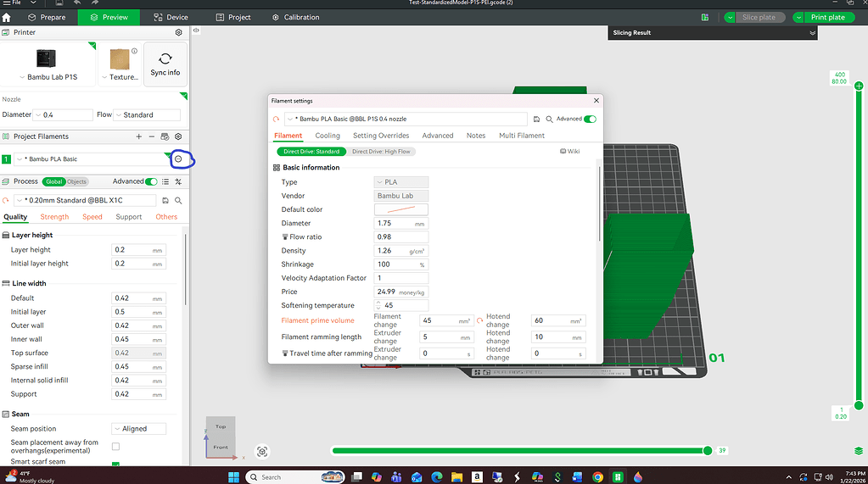868x484 pixels.
Task: Open 0.20mm Standard process preset dropdown
Action: point(86,200)
